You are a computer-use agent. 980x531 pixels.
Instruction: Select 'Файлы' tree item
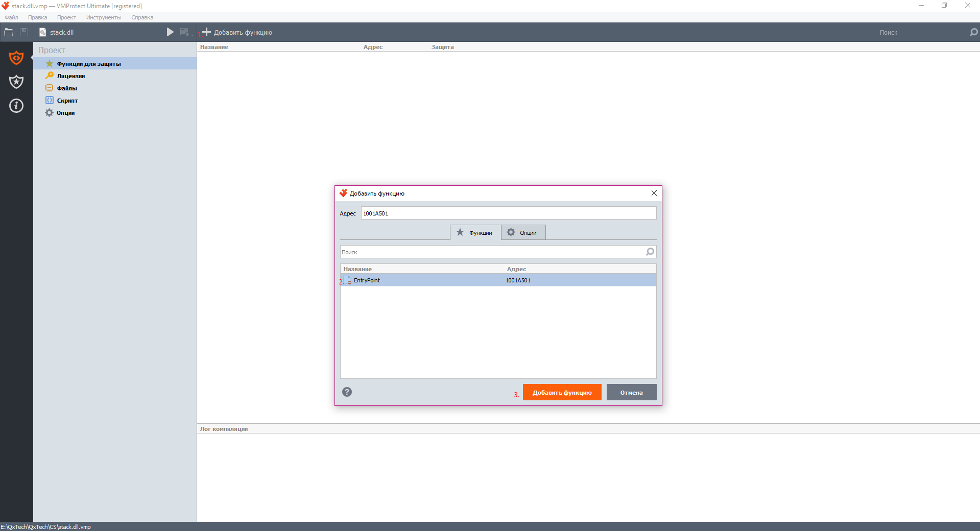pos(115,88)
